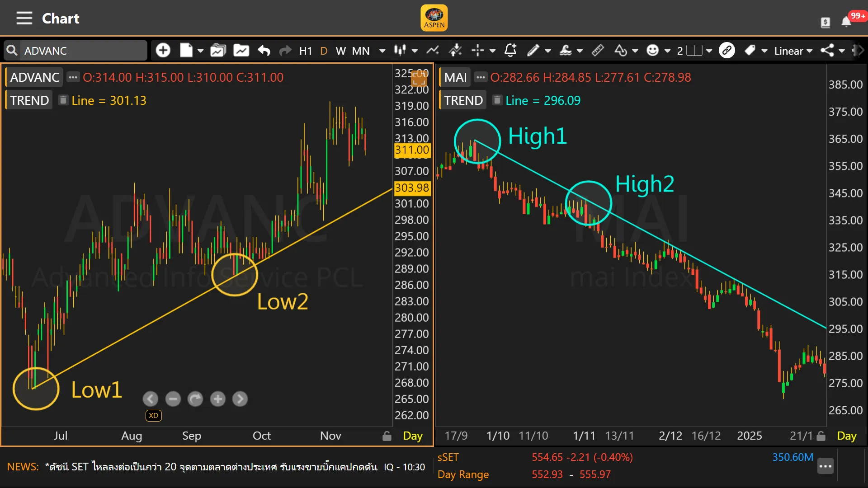Open the candlestick chart type dropdown arrow
The height and width of the screenshot is (488, 868).
pyautogui.click(x=415, y=51)
